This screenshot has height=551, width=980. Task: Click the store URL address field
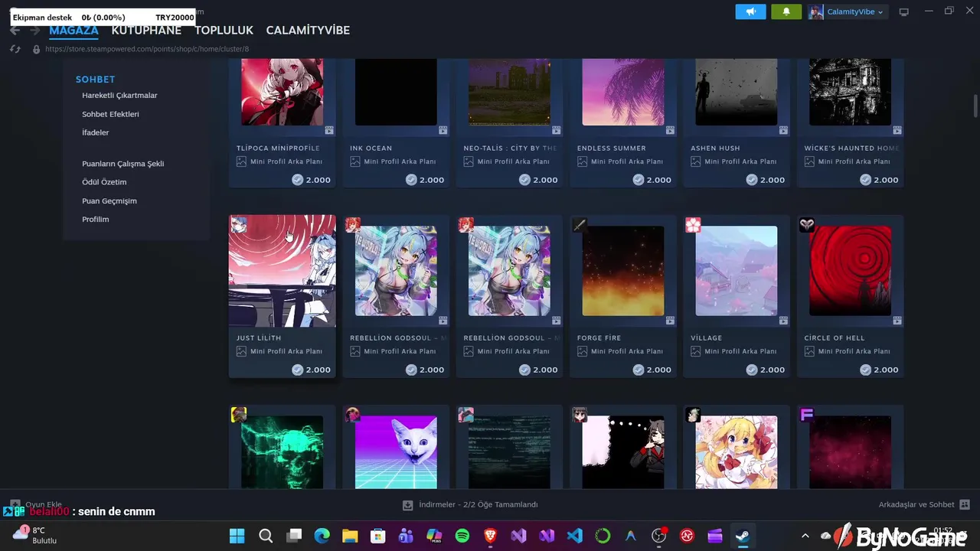pos(147,49)
